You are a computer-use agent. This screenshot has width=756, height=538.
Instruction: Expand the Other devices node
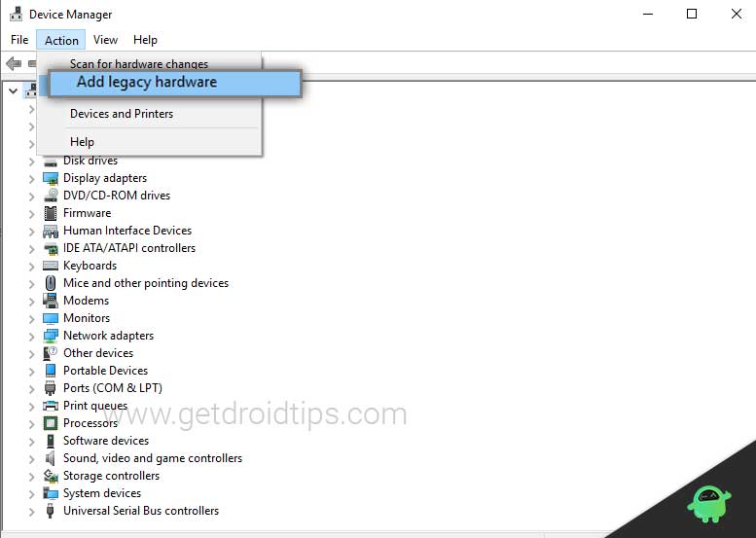32,354
